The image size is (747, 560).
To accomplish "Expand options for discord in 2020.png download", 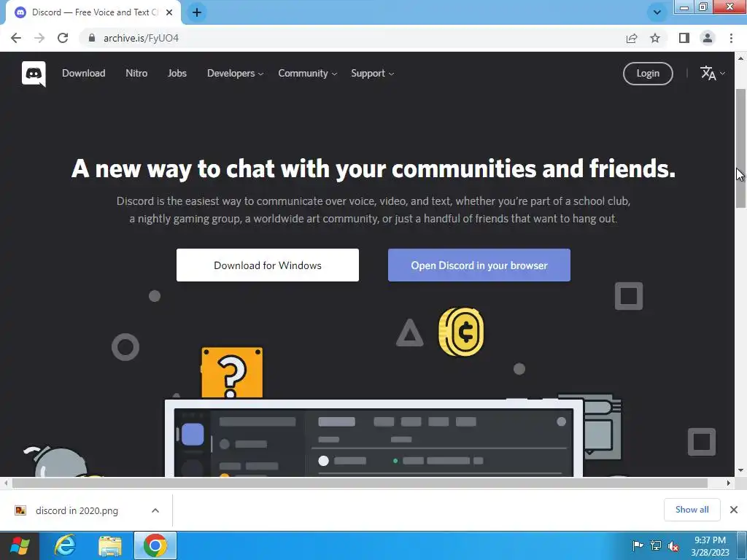I will (155, 510).
